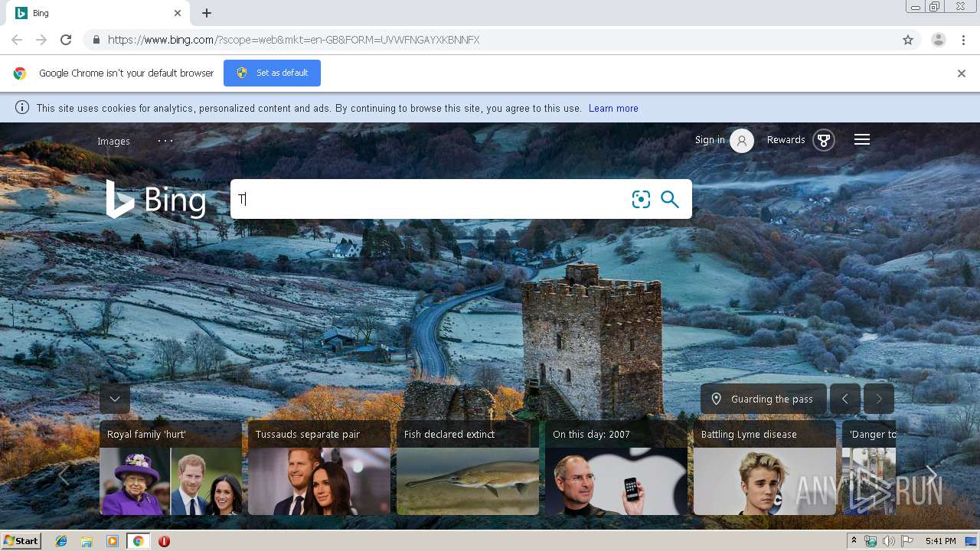Open Learn more cookie link
The height and width of the screenshot is (551, 980).
tap(613, 109)
